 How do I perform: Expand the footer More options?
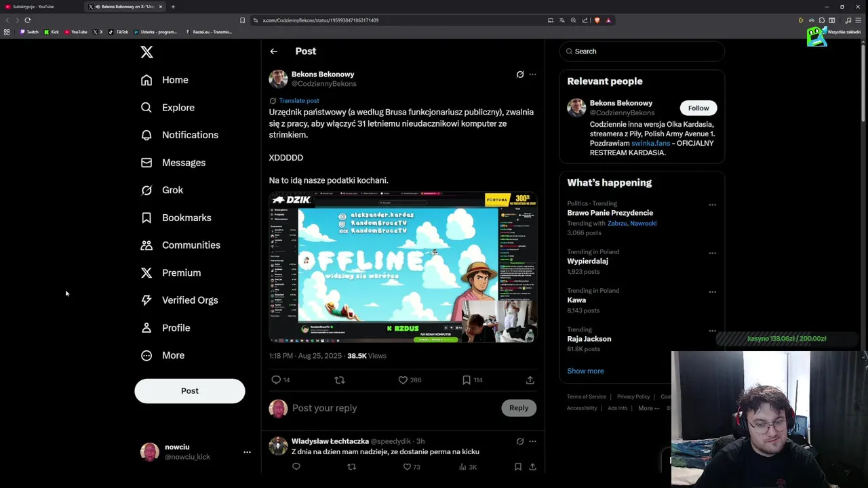(x=649, y=409)
